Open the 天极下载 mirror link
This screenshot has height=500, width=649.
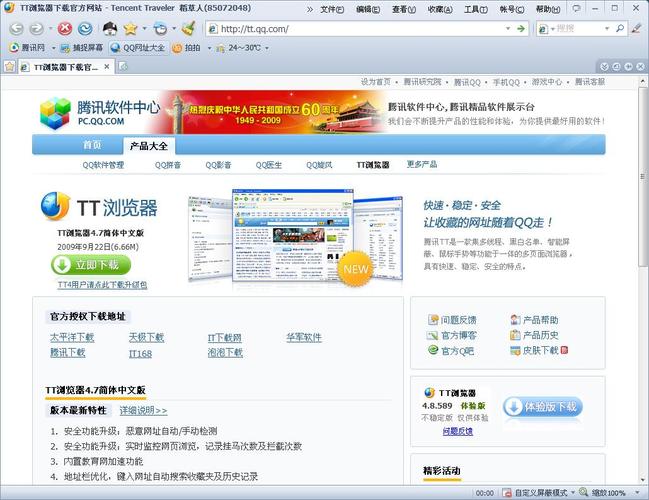tap(146, 338)
